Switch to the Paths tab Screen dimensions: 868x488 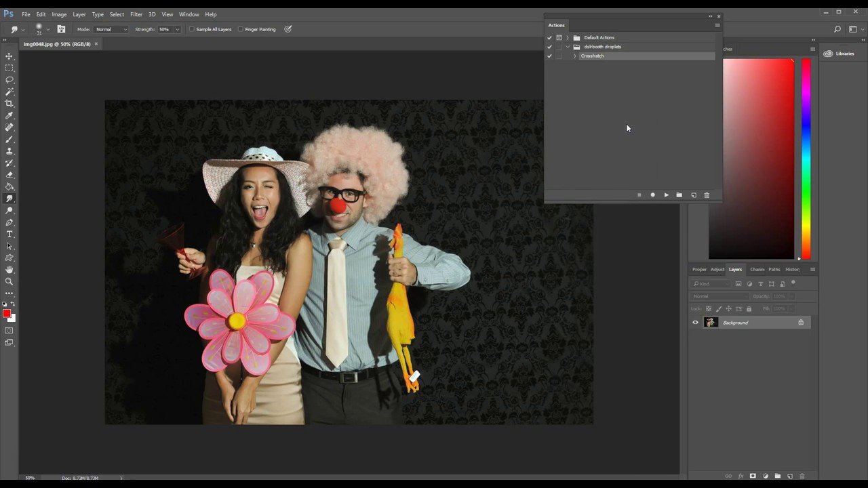tap(774, 269)
